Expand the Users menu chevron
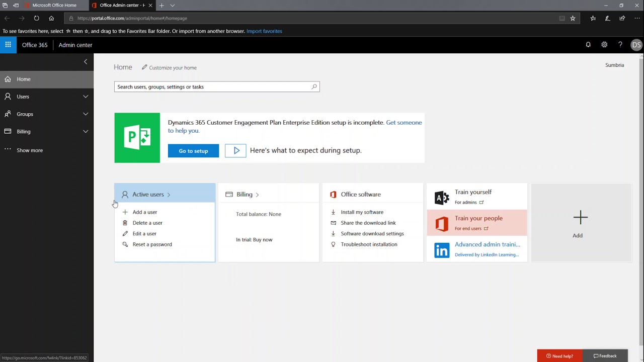 [x=86, y=97]
